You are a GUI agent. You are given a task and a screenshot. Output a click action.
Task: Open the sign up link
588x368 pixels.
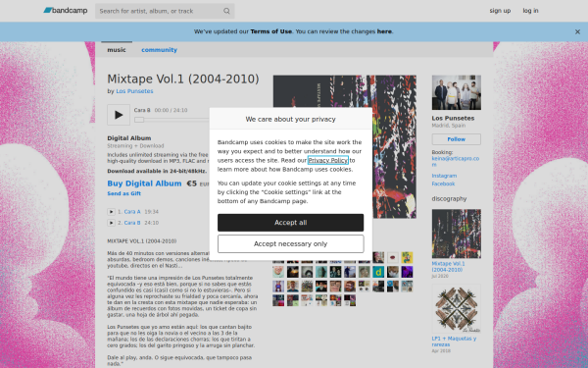click(x=500, y=11)
